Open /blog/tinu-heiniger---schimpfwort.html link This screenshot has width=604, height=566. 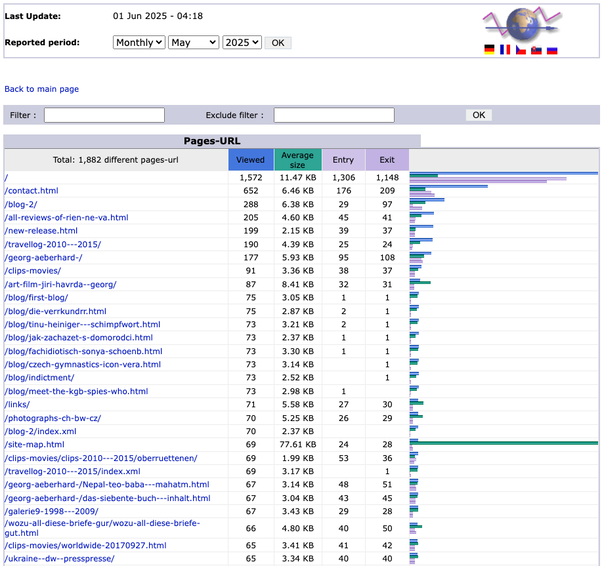click(82, 324)
